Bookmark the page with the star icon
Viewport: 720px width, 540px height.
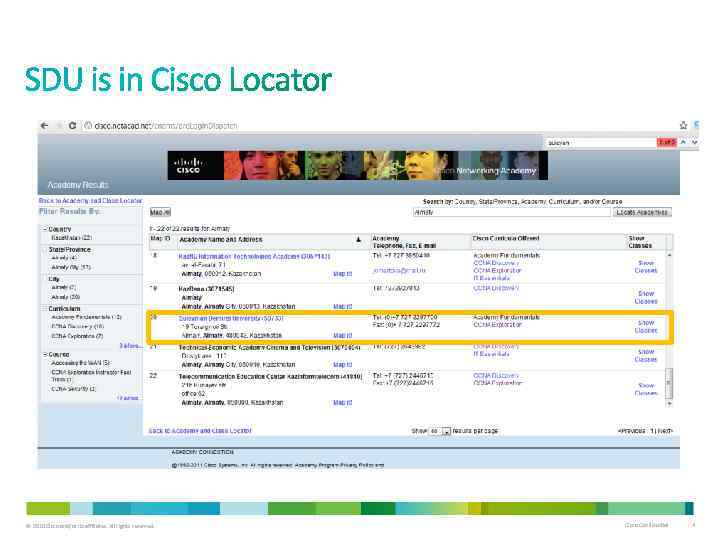(683, 125)
